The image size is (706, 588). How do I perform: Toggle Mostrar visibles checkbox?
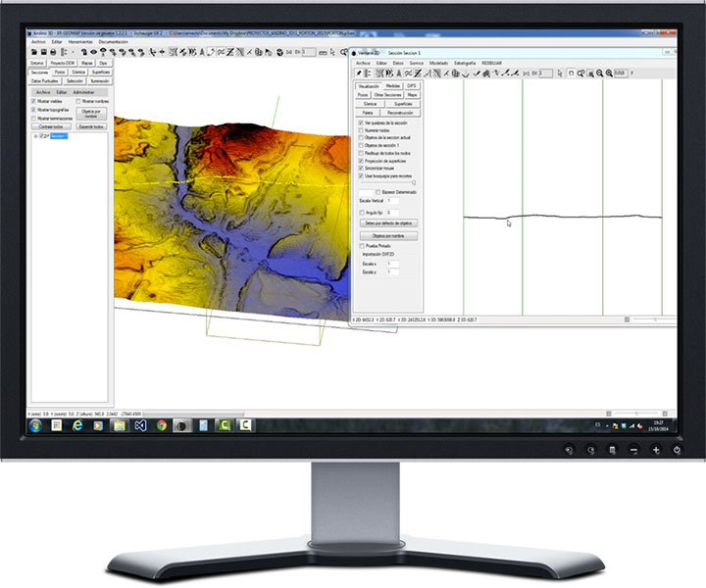33,101
